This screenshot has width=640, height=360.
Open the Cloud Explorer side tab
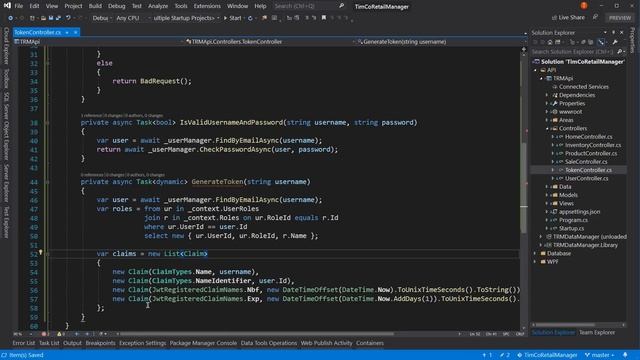point(6,46)
